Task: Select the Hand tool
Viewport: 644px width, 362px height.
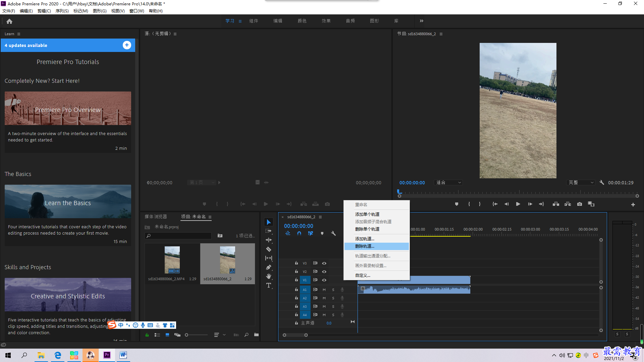Action: point(269,276)
